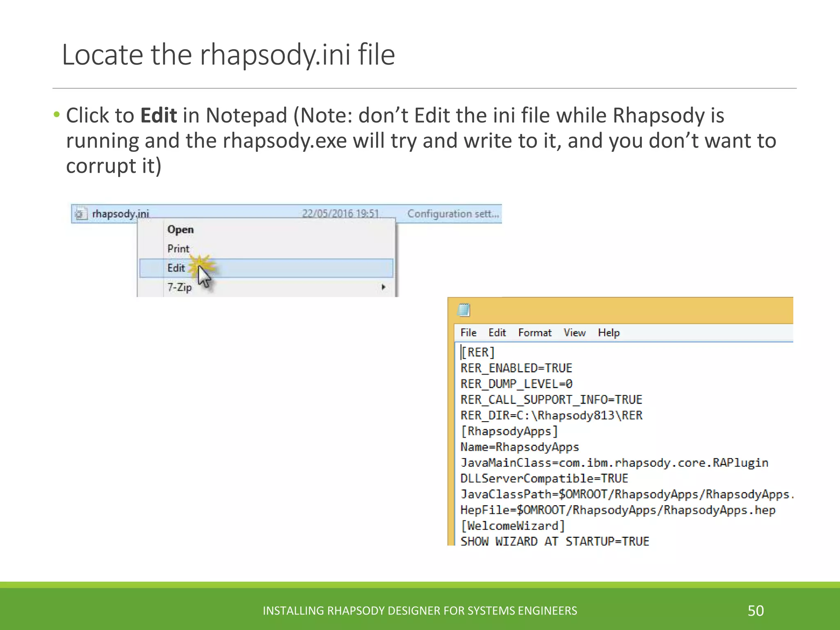Viewport: 840px width, 630px height.
Task: Click the Notepad title bar icon
Action: click(464, 310)
